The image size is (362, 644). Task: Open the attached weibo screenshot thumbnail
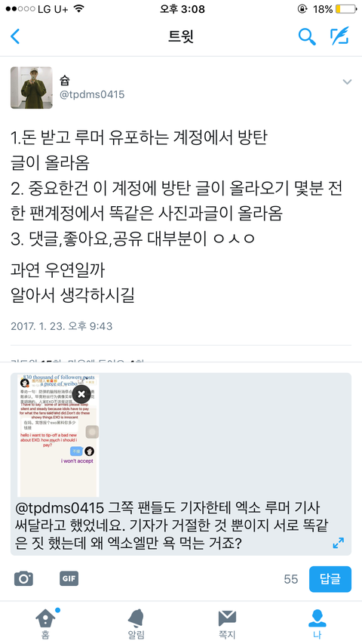(58, 436)
